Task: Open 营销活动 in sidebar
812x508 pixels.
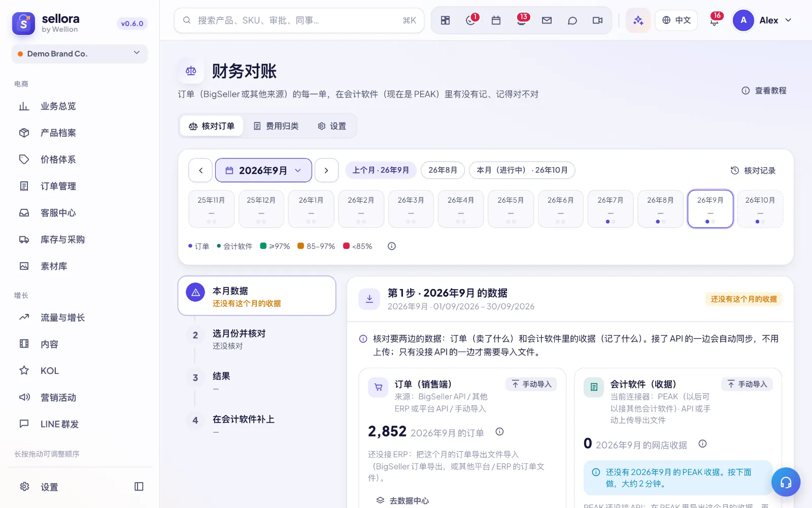Action: coord(80,398)
